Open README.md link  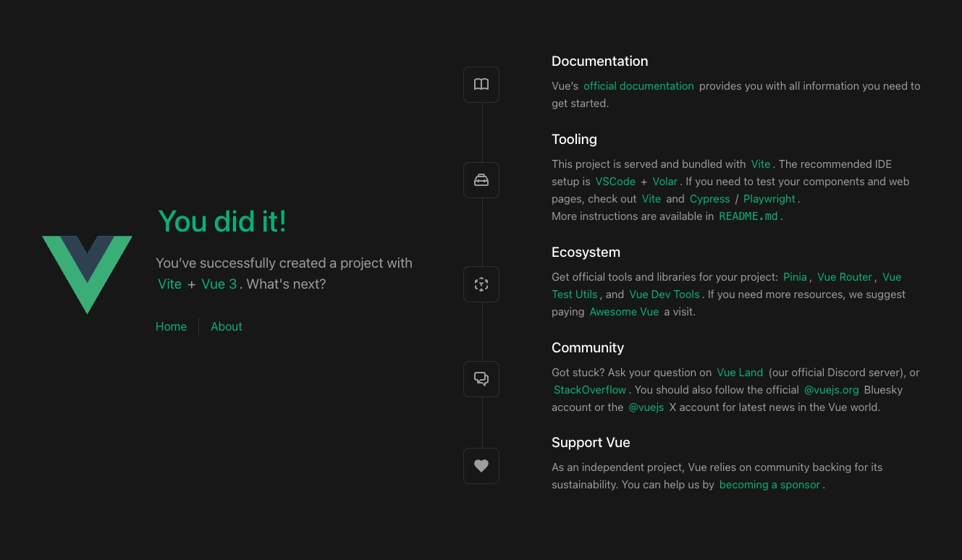748,216
